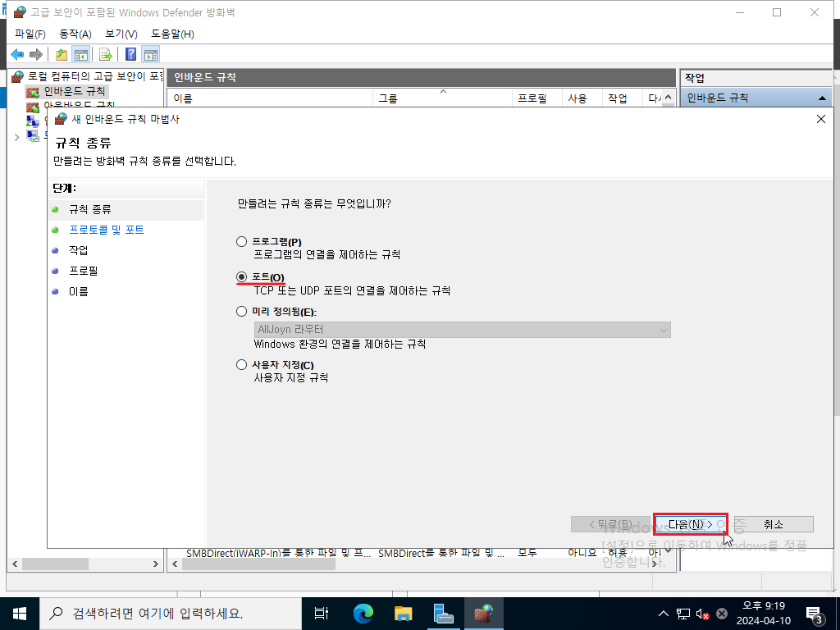
Task: Open the Windows Start menu
Action: pos(20,614)
